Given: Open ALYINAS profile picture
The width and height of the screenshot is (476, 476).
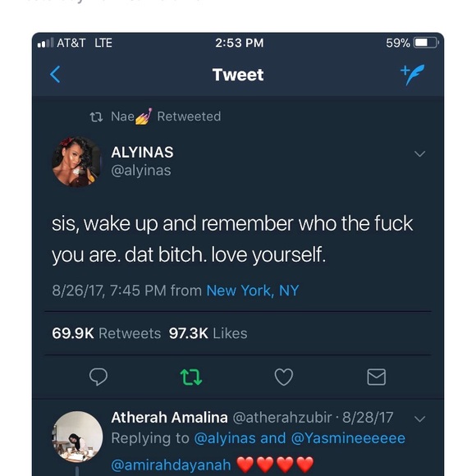Looking at the screenshot, I should [x=76, y=162].
